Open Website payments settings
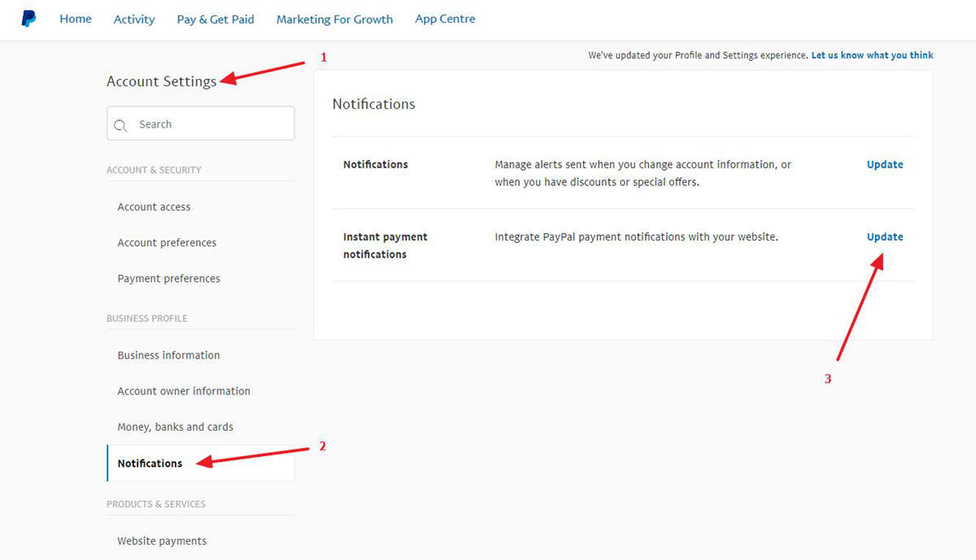This screenshot has width=976, height=560. point(162,541)
